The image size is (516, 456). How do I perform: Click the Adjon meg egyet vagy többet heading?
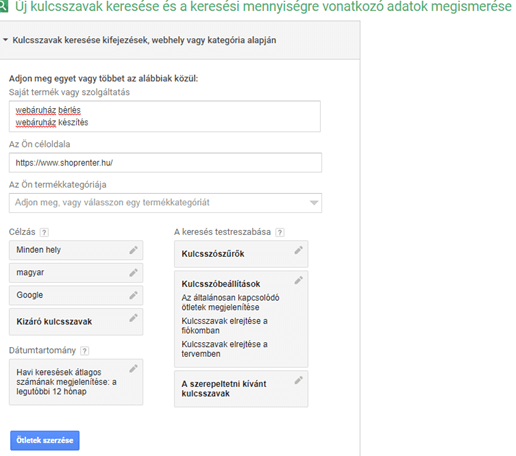pos(103,79)
